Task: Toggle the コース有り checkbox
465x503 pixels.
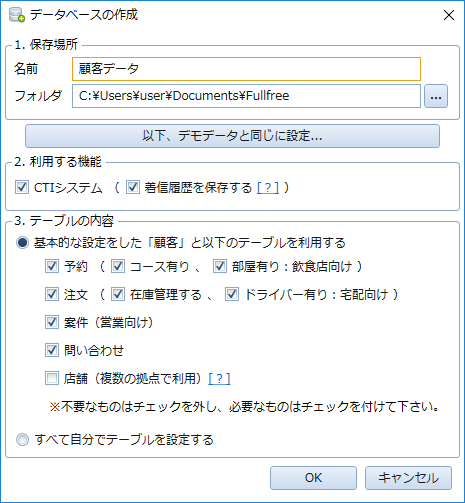Action: (x=118, y=266)
